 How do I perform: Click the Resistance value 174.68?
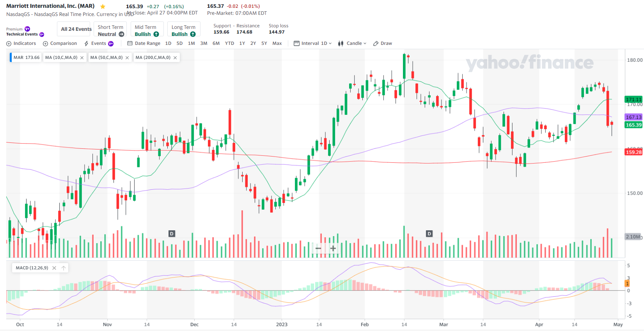[244, 32]
